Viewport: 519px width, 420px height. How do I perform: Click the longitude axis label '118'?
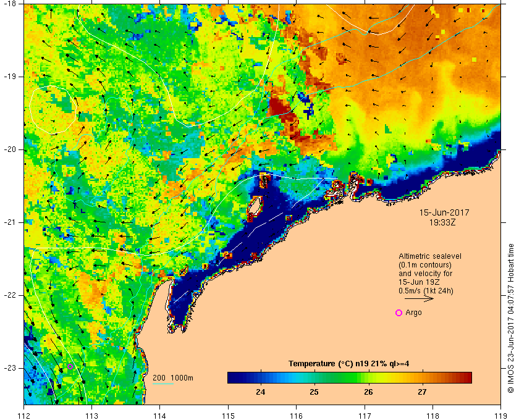pos(432,416)
